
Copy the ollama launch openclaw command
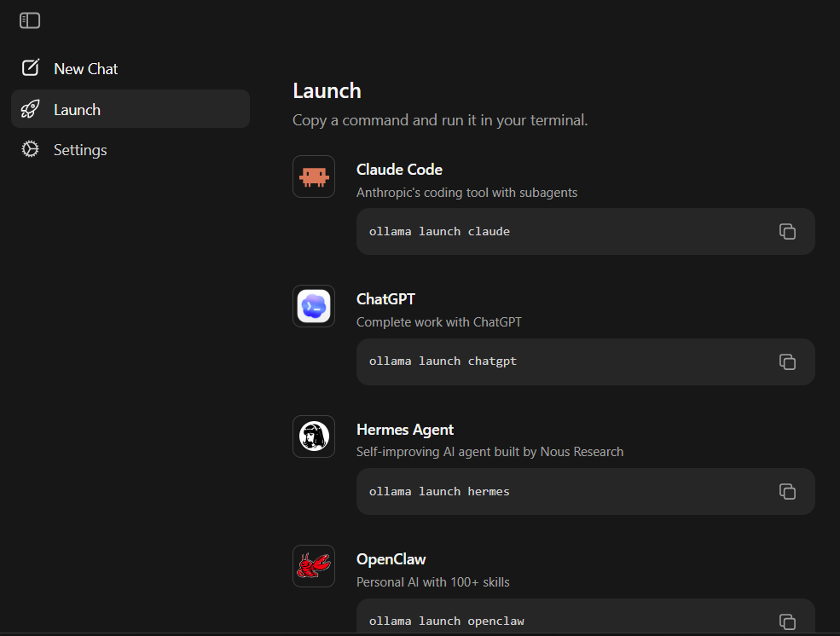(x=787, y=622)
